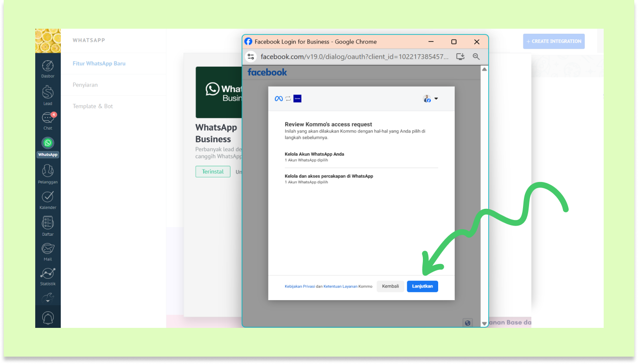The height and width of the screenshot is (364, 638).
Task: Click the globe icon at popup bottom
Action: [467, 323]
